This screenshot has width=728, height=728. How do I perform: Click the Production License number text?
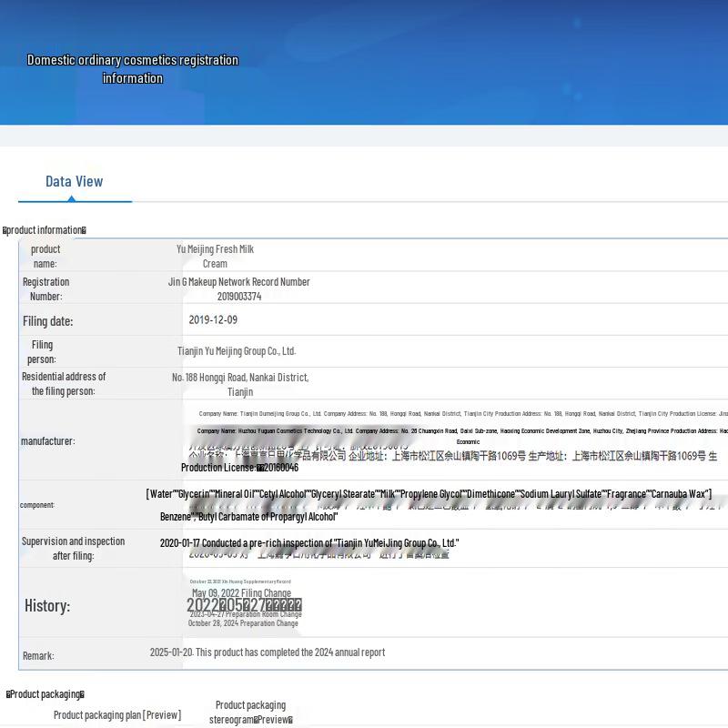(239, 468)
